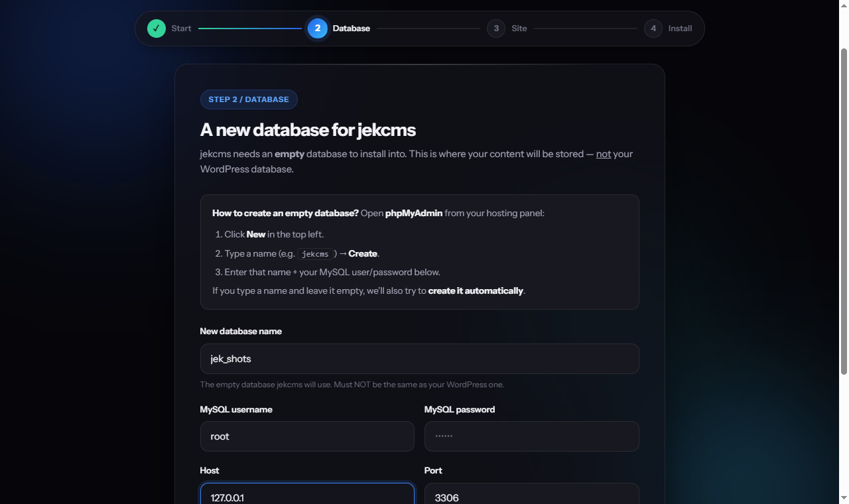Click the MySQL username field containing root
This screenshot has height=504, width=849.
point(307,436)
